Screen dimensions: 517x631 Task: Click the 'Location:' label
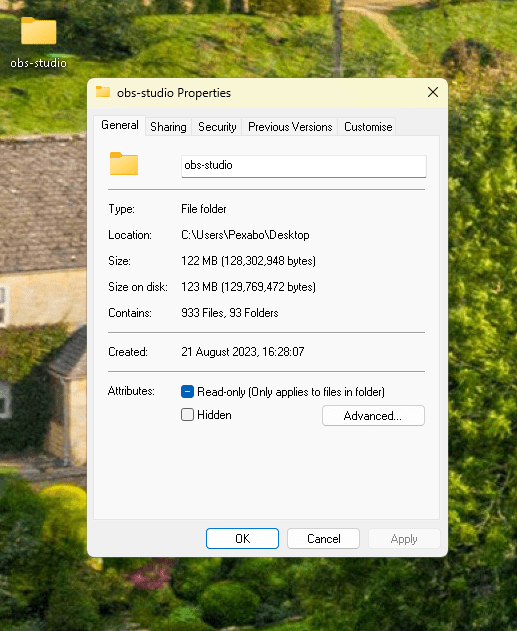(x=130, y=235)
